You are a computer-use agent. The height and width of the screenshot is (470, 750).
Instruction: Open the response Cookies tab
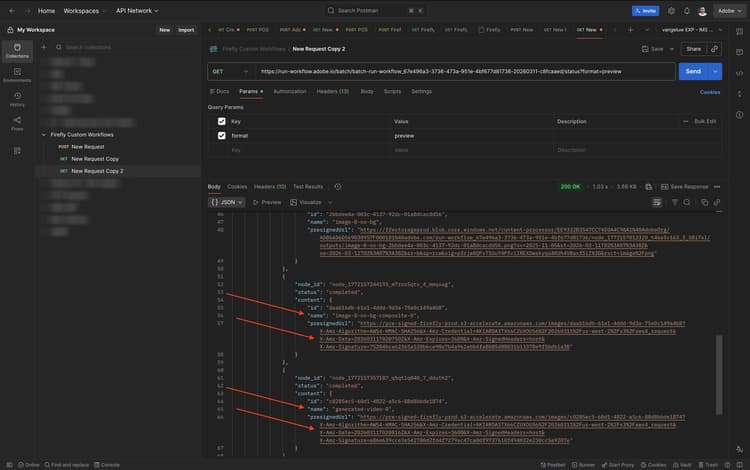click(237, 186)
